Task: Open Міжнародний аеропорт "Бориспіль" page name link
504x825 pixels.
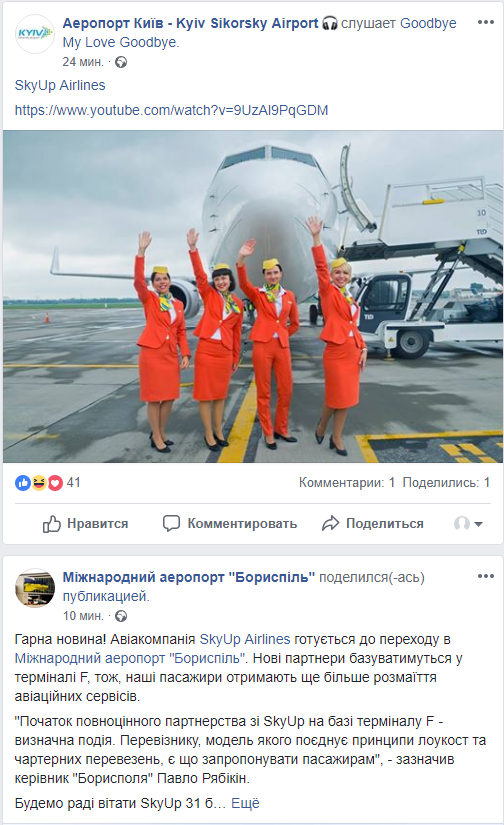Action: (189, 577)
